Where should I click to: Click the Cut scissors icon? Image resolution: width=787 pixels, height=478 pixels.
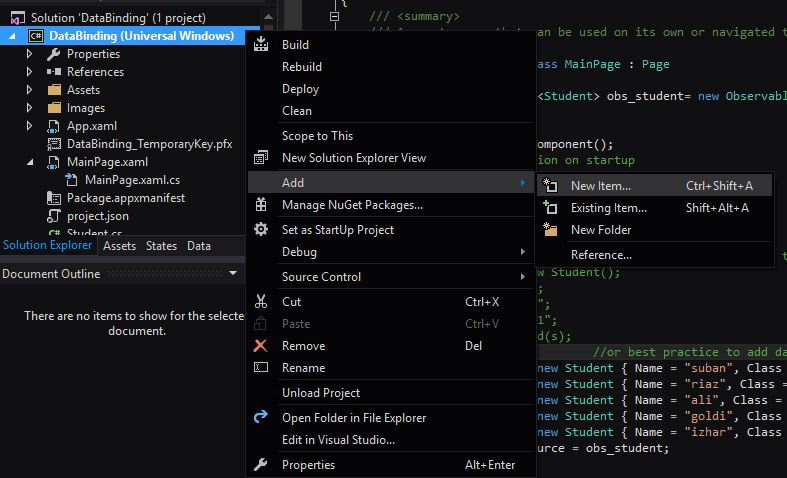262,301
